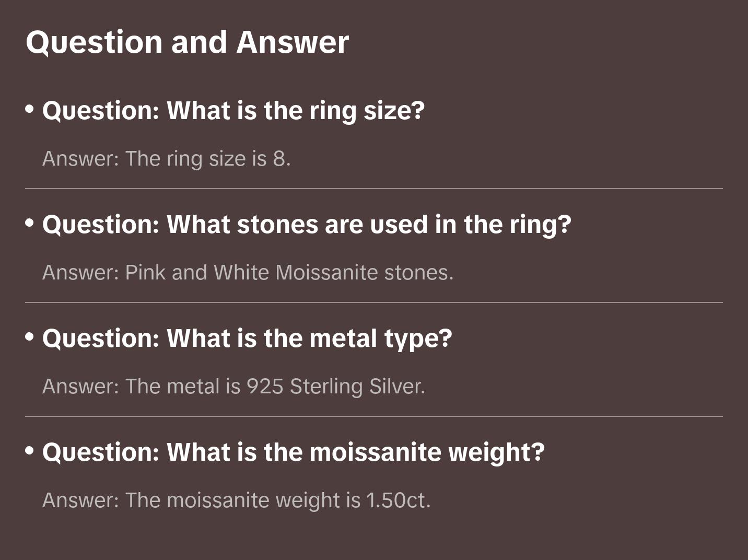
Task: Click the bullet beside the ring size question
Action: pos(30,109)
